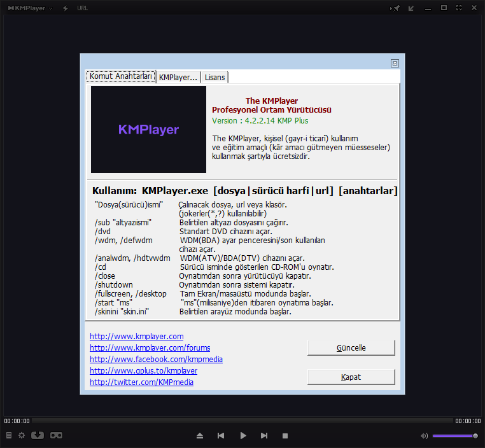The image size is (485, 448).
Task: Click the download box icon
Action: (38, 435)
